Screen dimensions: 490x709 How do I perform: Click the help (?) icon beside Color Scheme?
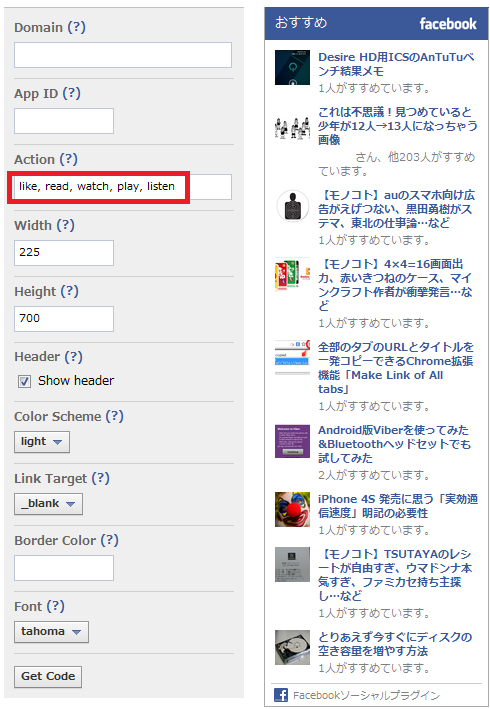(114, 416)
